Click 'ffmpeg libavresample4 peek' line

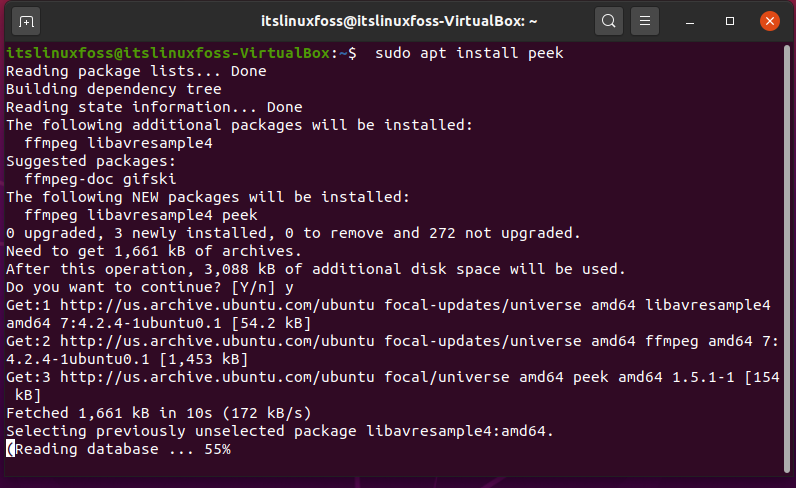(x=141, y=215)
